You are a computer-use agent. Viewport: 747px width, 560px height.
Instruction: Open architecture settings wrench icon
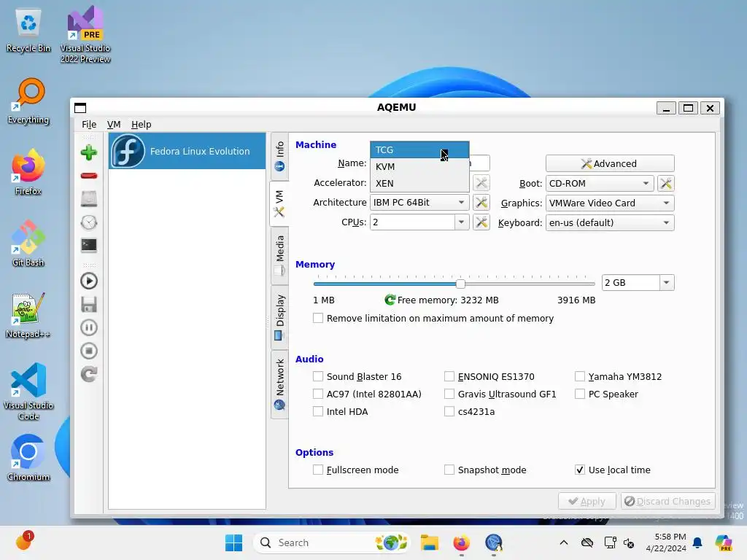point(481,203)
